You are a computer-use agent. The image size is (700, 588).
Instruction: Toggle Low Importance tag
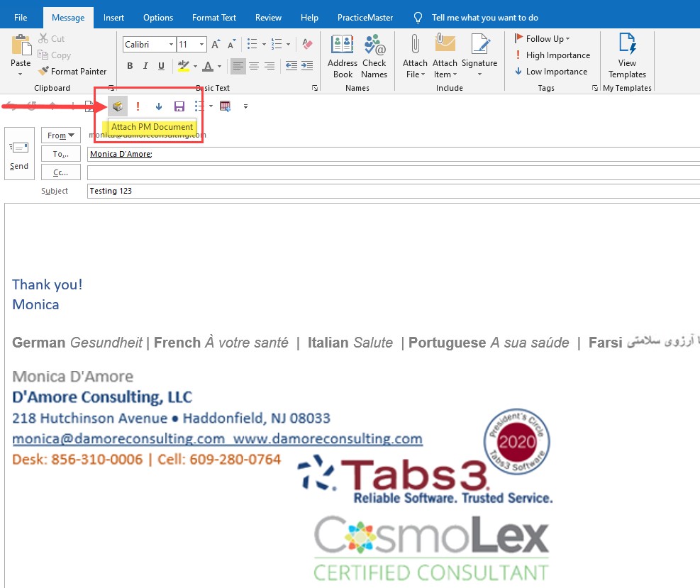[550, 72]
